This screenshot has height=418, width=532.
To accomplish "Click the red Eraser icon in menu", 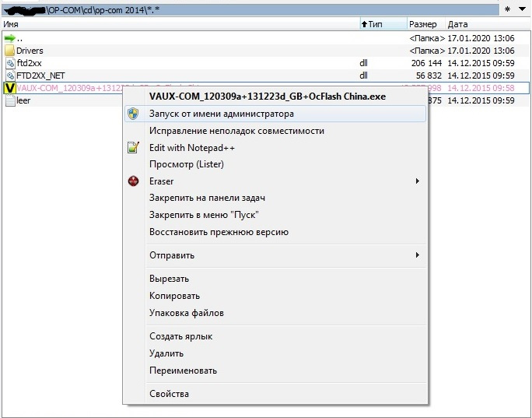I will (x=133, y=181).
